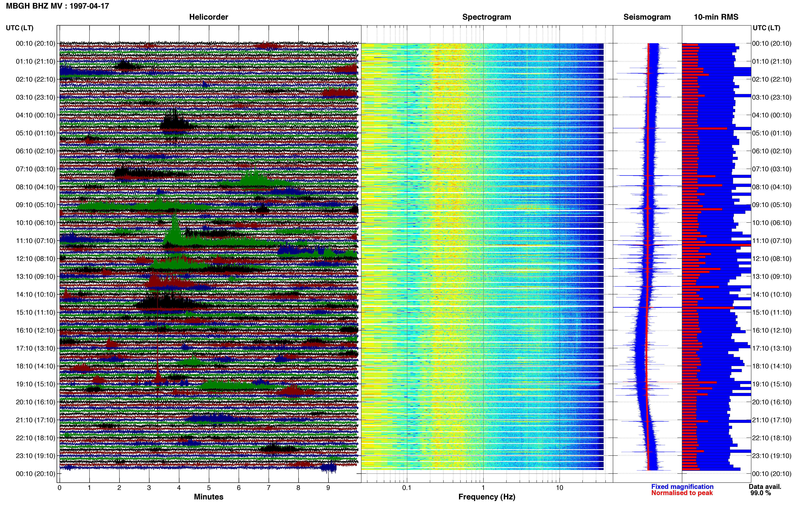Image resolution: width=812 pixels, height=508 pixels.
Task: Click the 'Minutes' x-axis label
Action: tap(209, 497)
